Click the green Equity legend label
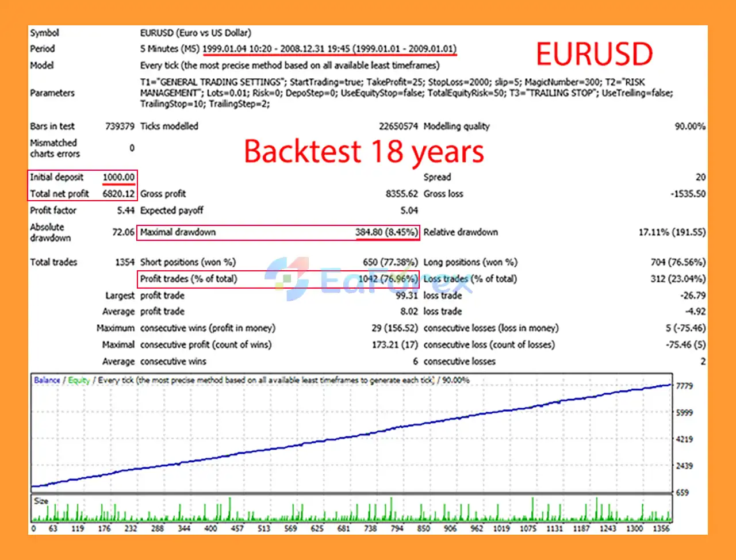The height and width of the screenshot is (560, 736). tap(79, 380)
